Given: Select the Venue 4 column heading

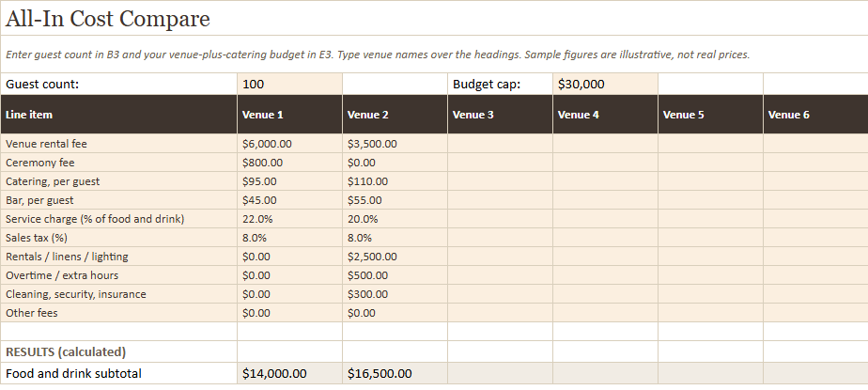Looking at the screenshot, I should [605, 115].
